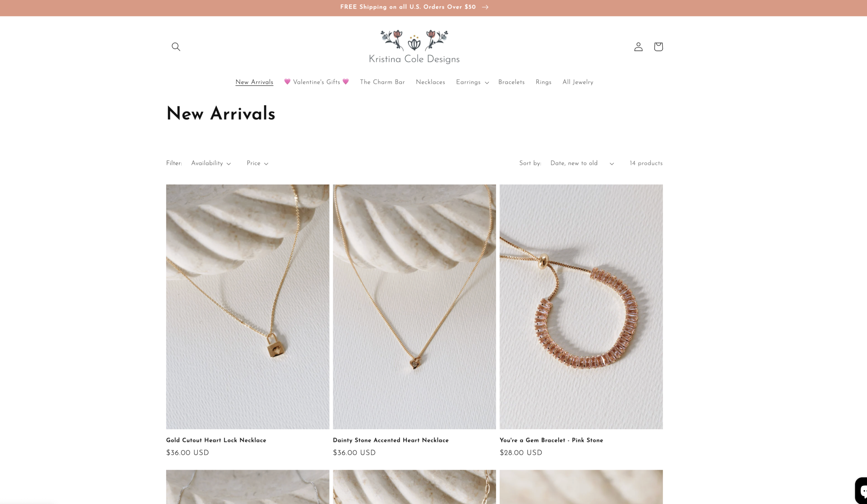Open the Dainty Stone Accented Heart Necklace title
The image size is (867, 504).
click(391, 440)
